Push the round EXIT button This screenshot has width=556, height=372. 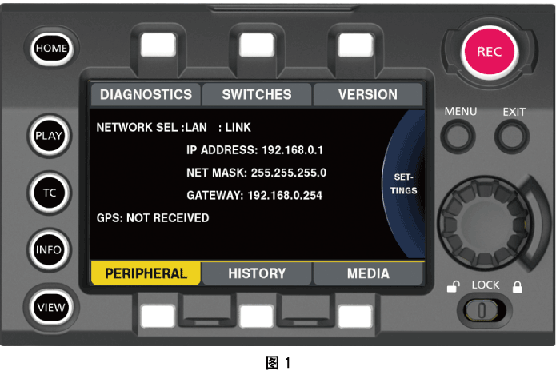[x=512, y=136]
